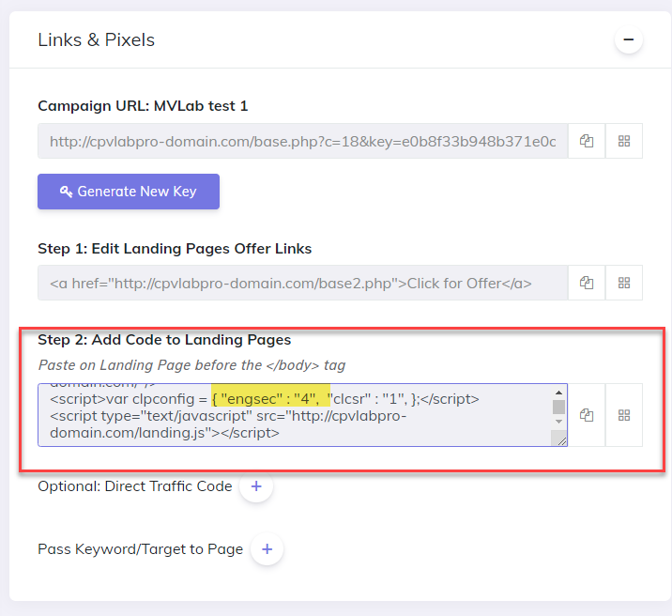Screen dimensions: 672x616
Task: Copy the Step 1 offer link code
Action: tap(587, 283)
